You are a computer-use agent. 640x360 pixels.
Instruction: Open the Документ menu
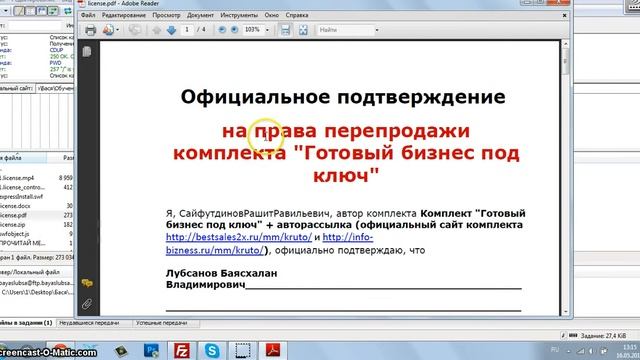200,15
